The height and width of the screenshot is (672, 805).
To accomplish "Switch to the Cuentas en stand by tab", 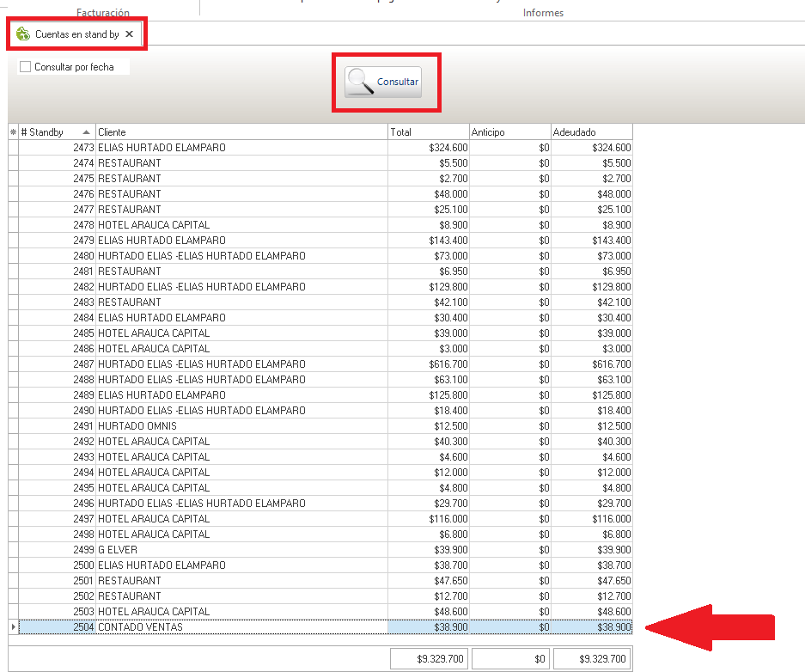I will (76, 34).
